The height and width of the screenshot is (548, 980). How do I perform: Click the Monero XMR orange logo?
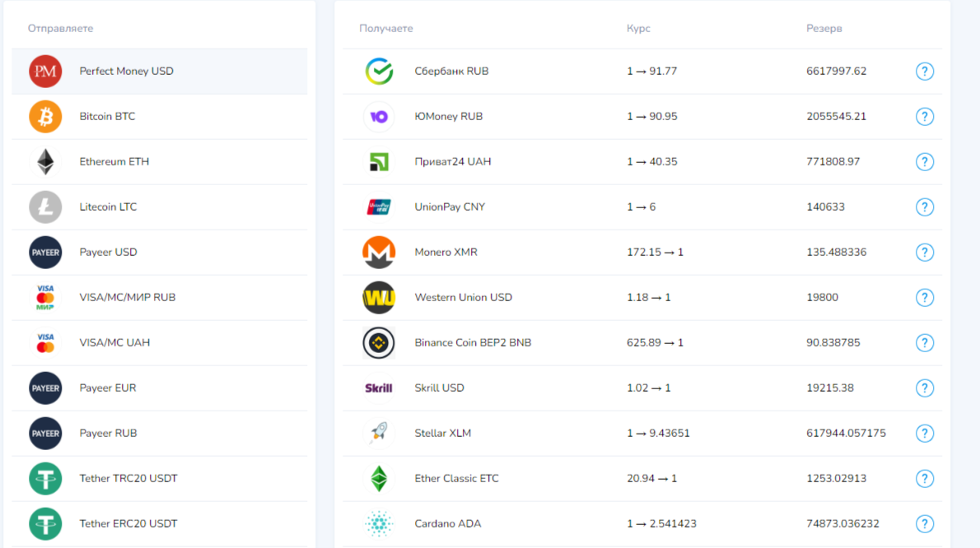point(379,252)
